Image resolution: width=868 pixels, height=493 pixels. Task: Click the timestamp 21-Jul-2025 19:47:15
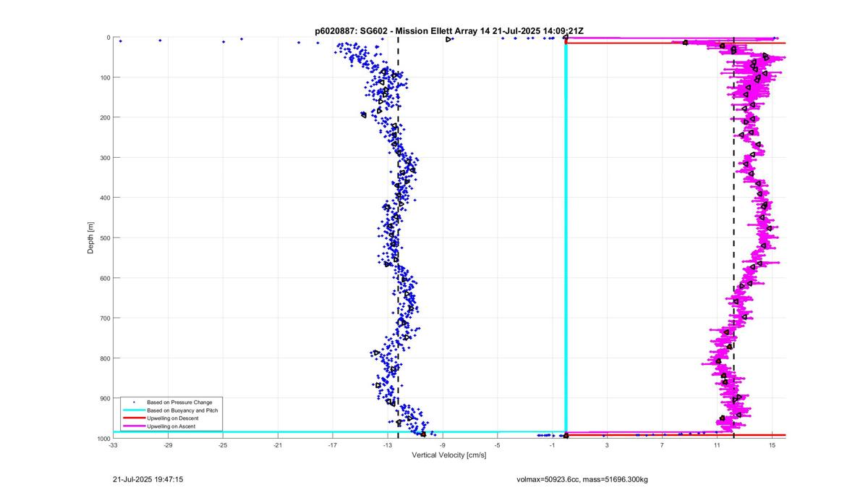pos(148,479)
